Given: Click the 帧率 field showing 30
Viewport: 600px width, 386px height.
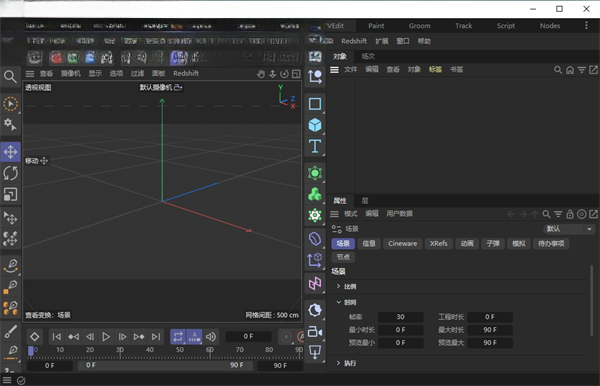Looking at the screenshot, I should point(400,317).
